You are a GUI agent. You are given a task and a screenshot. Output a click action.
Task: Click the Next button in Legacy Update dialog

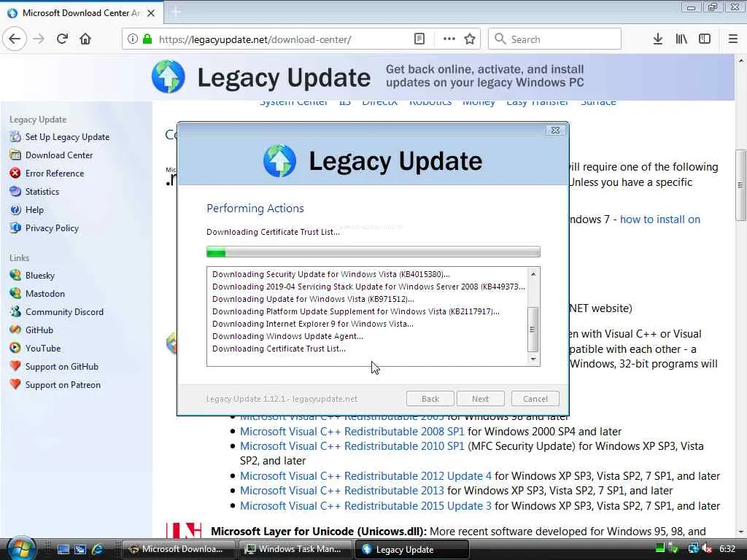(x=480, y=399)
